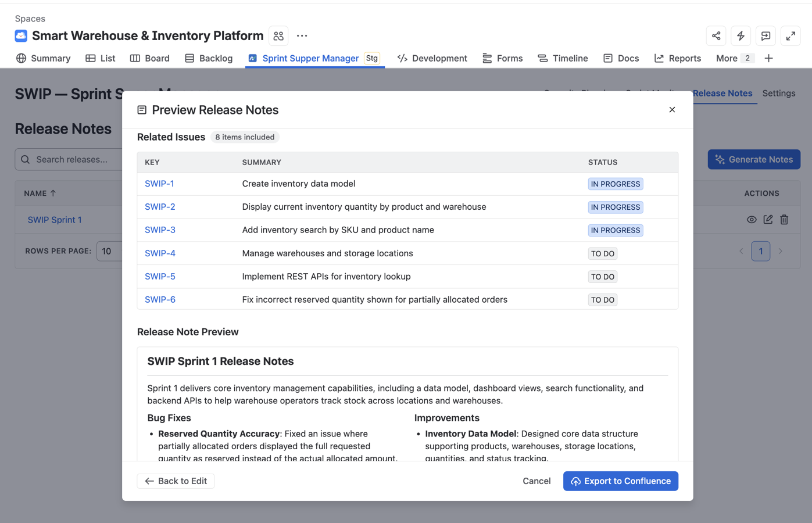Go Back to Edit
812x523 pixels.
click(x=176, y=481)
